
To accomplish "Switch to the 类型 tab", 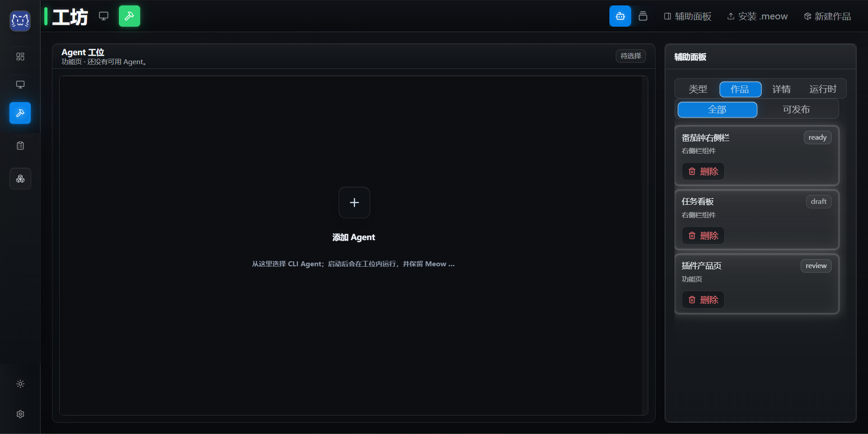I will [698, 89].
